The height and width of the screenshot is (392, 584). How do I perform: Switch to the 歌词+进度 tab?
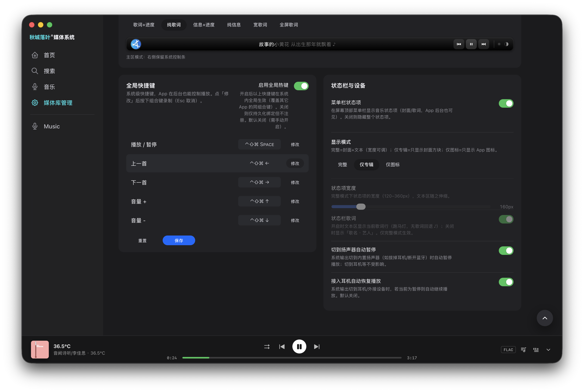[144, 25]
